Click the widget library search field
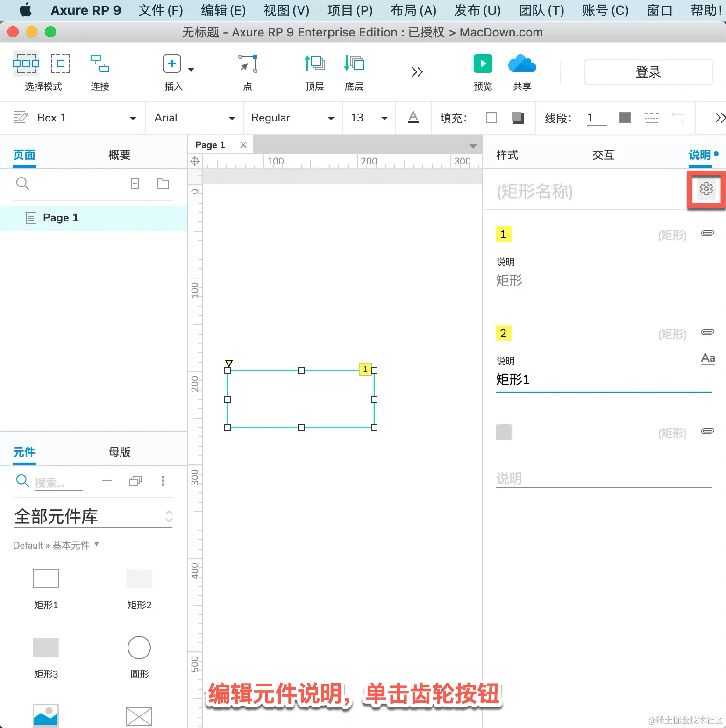The width and height of the screenshot is (726, 728). [59, 482]
